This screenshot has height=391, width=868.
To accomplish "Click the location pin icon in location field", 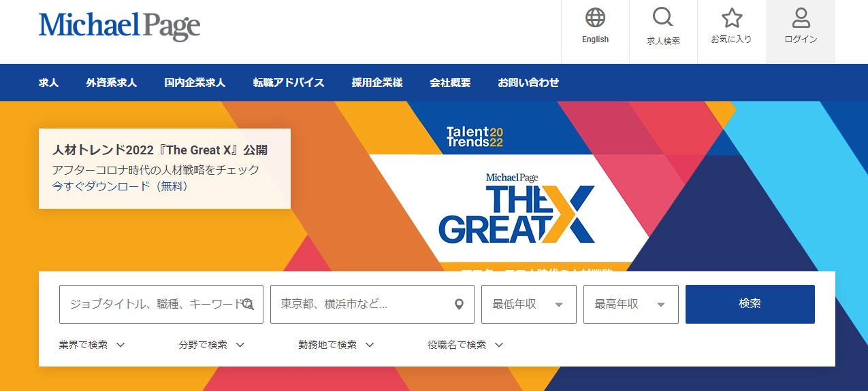I will pyautogui.click(x=460, y=305).
